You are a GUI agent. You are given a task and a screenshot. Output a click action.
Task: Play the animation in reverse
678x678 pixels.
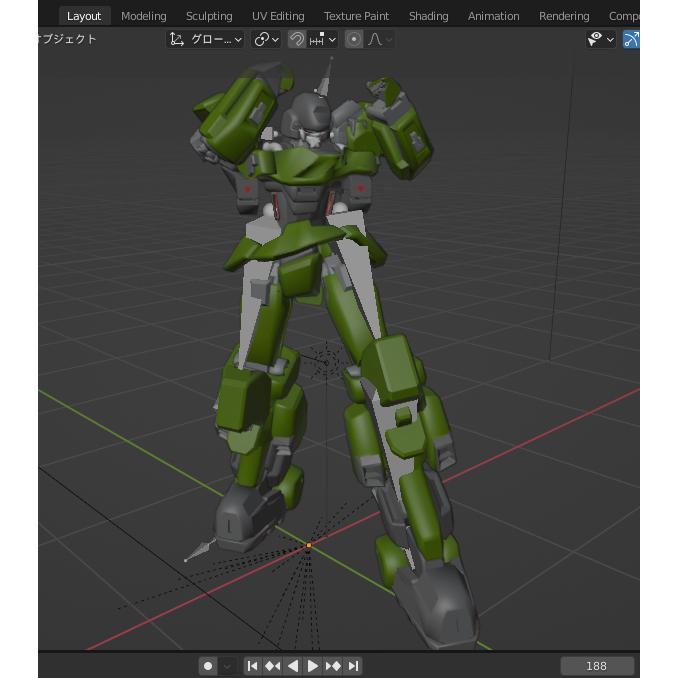(x=293, y=666)
